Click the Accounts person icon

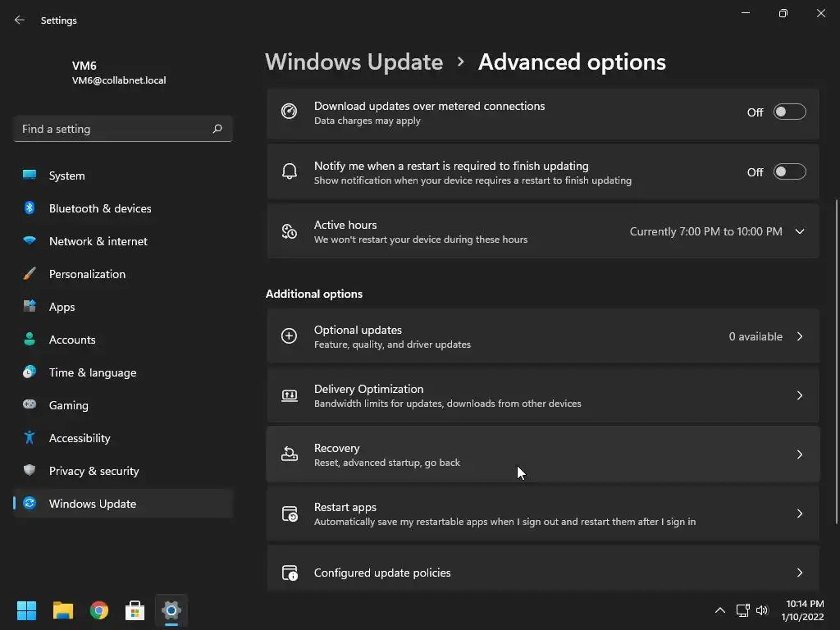click(30, 339)
